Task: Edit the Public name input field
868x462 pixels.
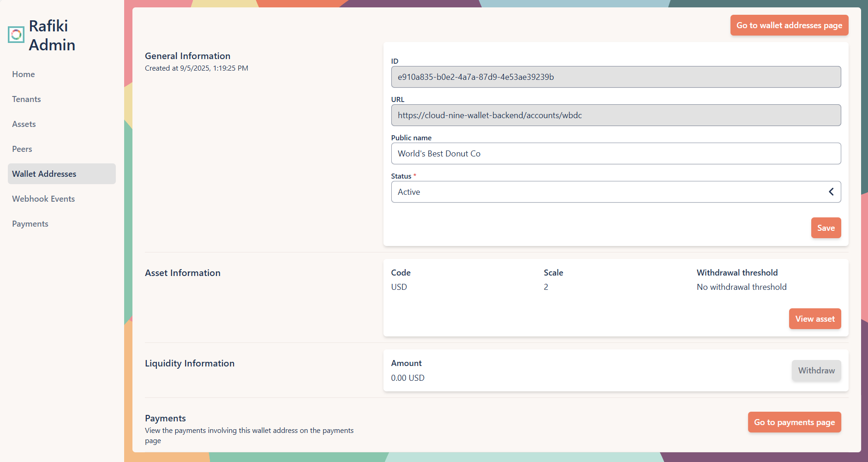Action: [x=616, y=153]
